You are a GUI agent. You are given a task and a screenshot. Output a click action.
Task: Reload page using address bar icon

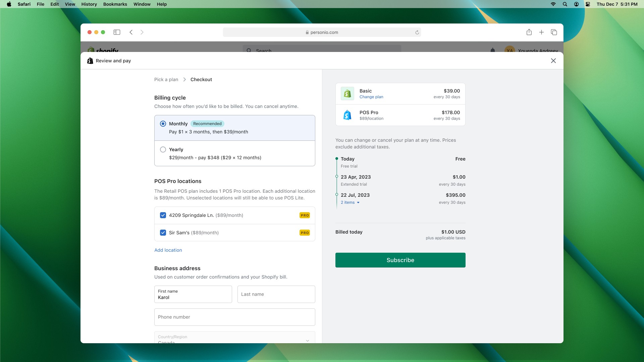tap(417, 33)
